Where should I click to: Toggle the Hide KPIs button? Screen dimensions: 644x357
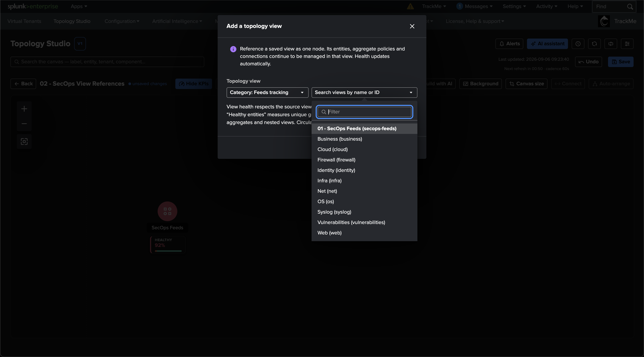tap(194, 84)
